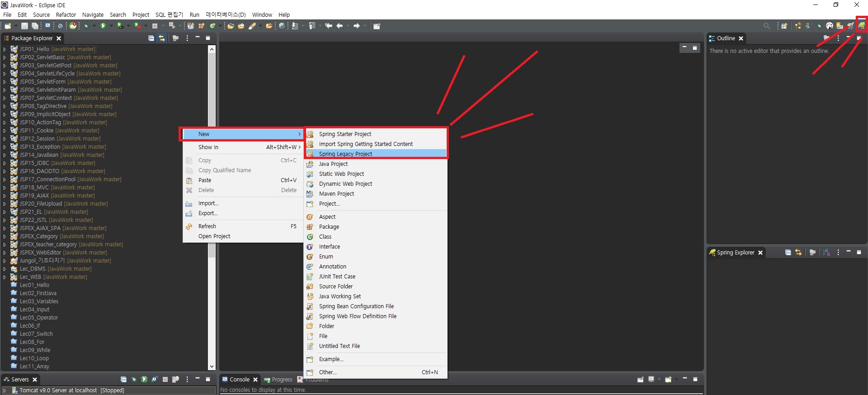Click the Save All toolbar icon
This screenshot has height=395, width=868.
pos(35,26)
